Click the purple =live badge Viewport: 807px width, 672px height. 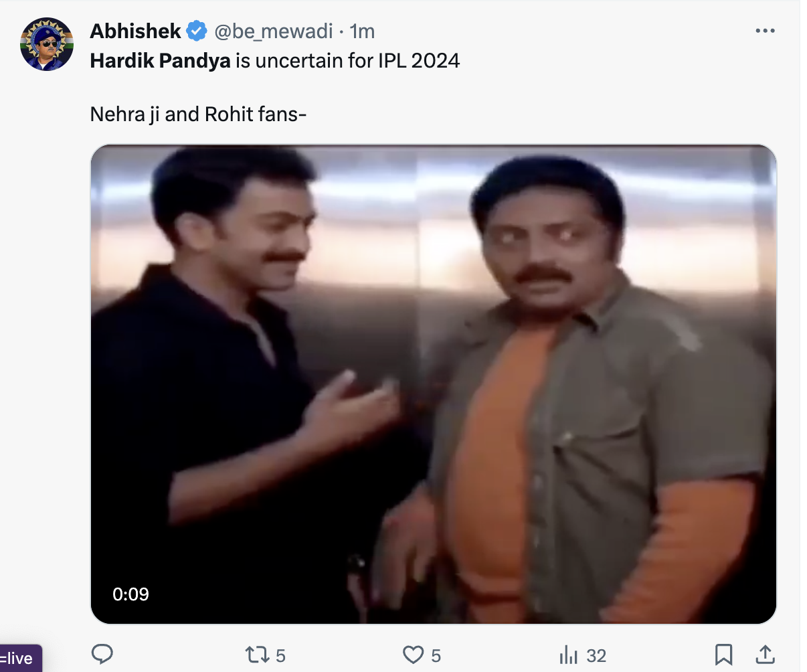(19, 659)
